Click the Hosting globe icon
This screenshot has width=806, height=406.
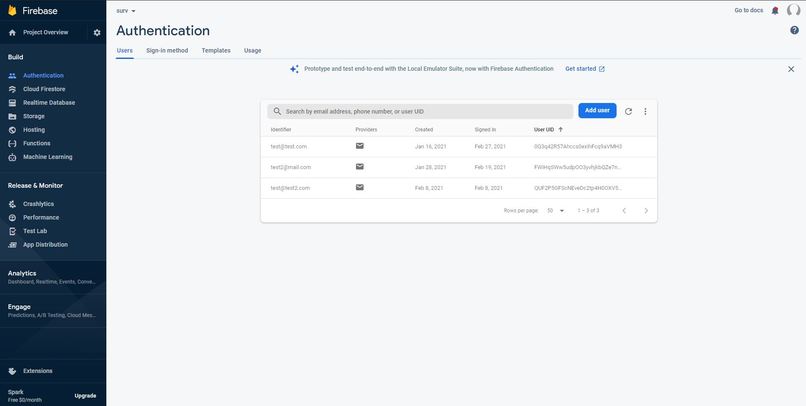(x=12, y=130)
